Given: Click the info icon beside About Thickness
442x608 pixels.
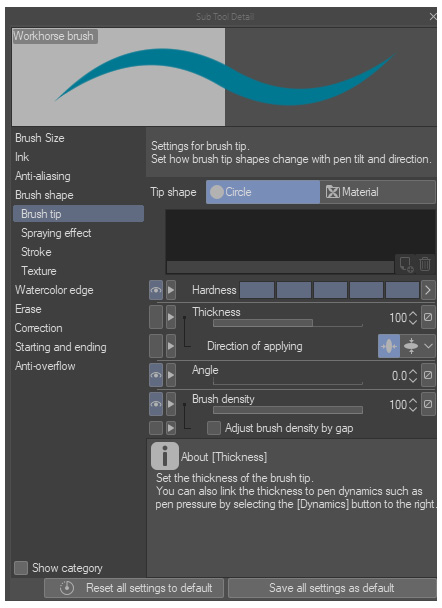Looking at the screenshot, I should tap(165, 456).
